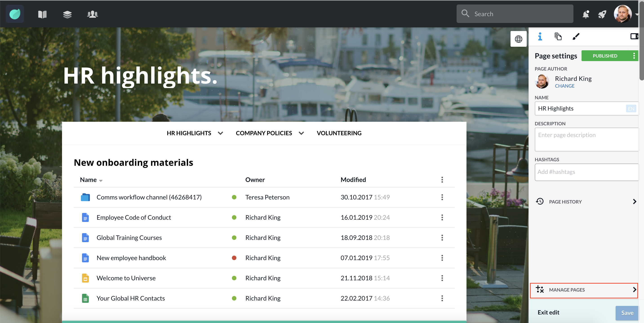Open the VOLUNTEERING menu item
This screenshot has width=644, height=323.
(339, 133)
